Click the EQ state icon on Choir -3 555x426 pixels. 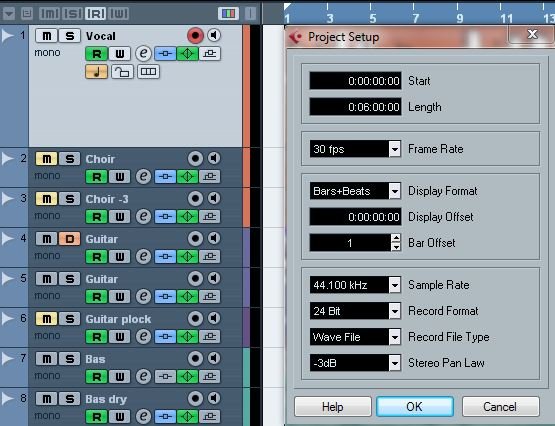tap(188, 217)
